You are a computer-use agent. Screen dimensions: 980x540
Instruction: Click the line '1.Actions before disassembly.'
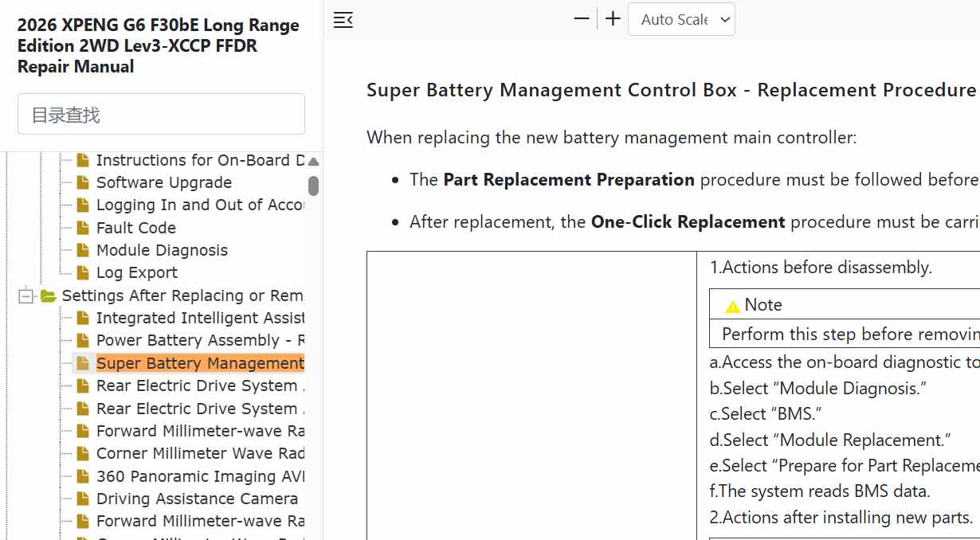(x=821, y=268)
